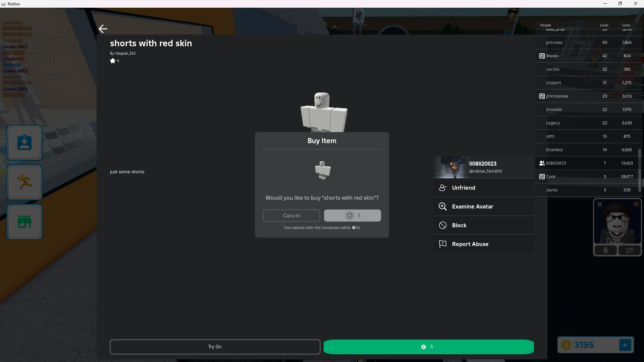Select the princess row in the leaderboard
The image size is (644, 362).
(589, 43)
